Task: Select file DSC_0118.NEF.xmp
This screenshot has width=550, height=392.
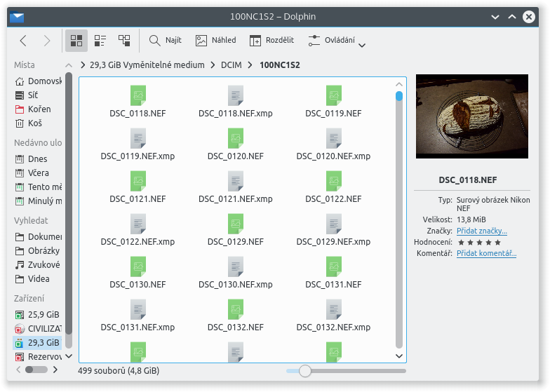Action: pos(236,102)
